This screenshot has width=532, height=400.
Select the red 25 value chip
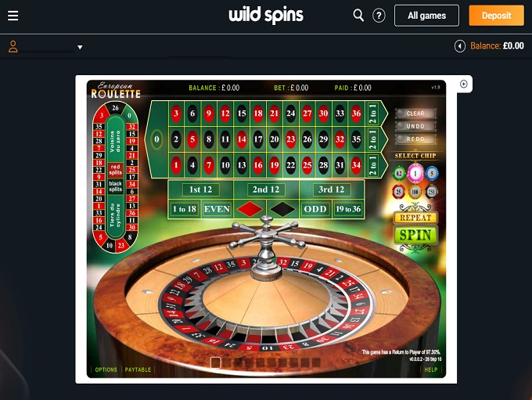tap(399, 192)
